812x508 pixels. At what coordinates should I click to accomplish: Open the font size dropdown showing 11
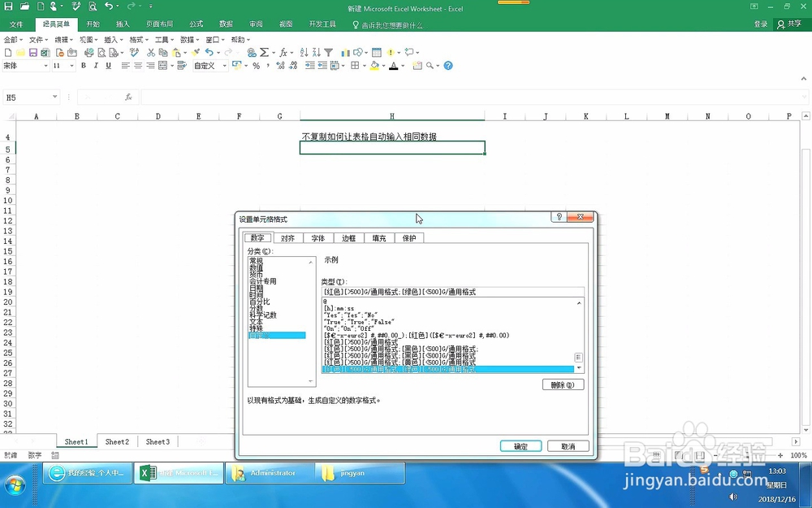pos(71,66)
